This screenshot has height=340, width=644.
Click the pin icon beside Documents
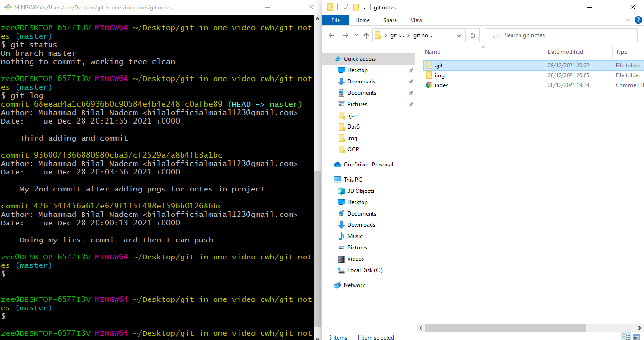(411, 93)
